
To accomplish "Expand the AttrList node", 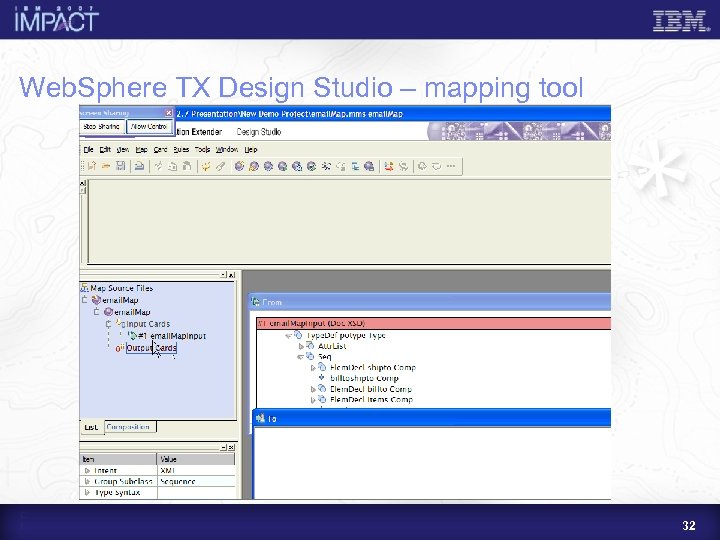I will coord(301,346).
